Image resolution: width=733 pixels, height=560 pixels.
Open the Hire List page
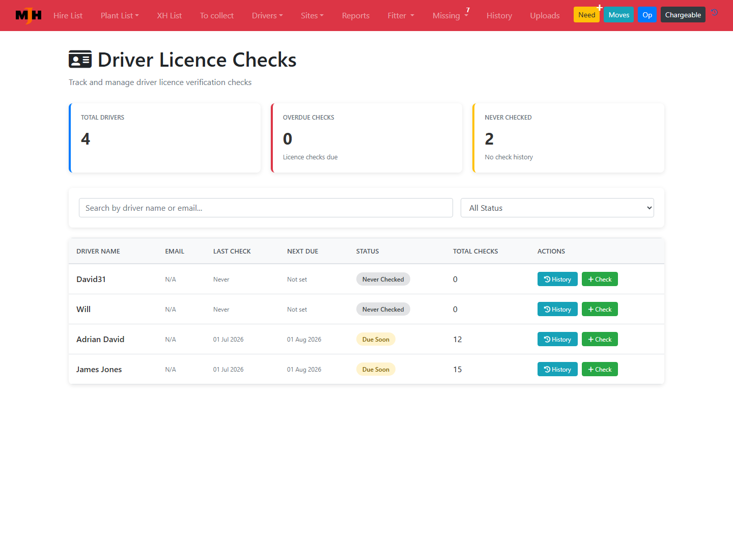pyautogui.click(x=68, y=15)
